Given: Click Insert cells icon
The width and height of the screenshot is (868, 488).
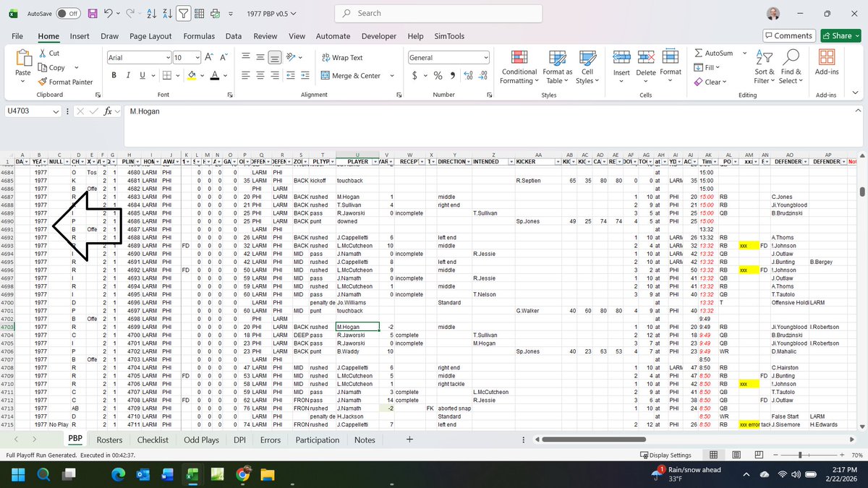Looking at the screenshot, I should pos(621,58).
